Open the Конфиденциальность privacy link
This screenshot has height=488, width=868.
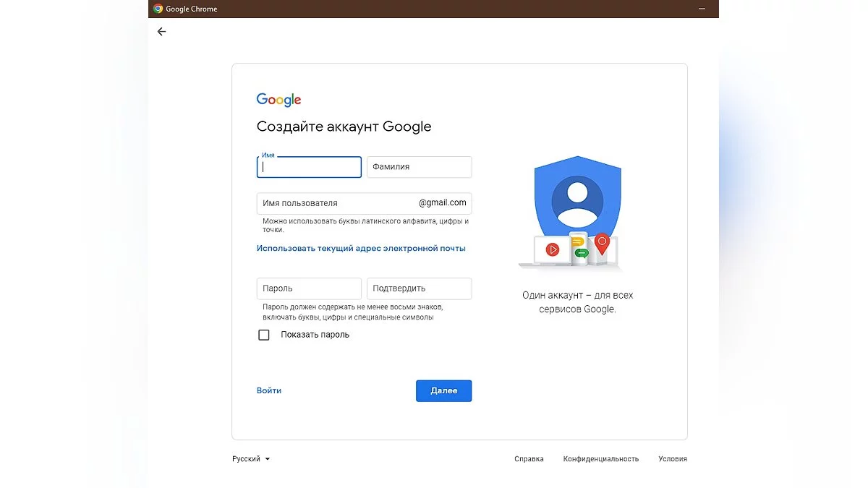coord(601,459)
